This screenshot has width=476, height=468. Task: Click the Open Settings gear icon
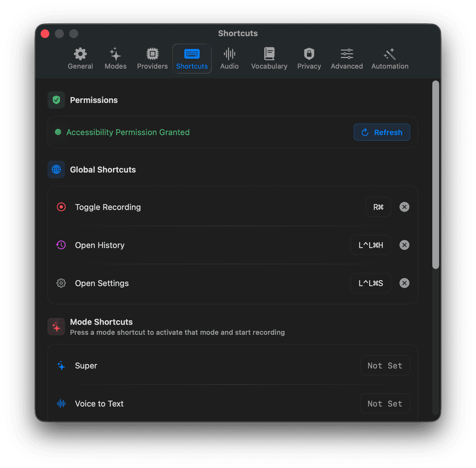pos(61,283)
